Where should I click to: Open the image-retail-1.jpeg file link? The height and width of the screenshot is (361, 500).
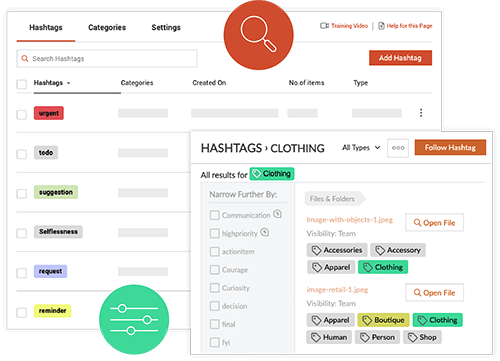[337, 290]
